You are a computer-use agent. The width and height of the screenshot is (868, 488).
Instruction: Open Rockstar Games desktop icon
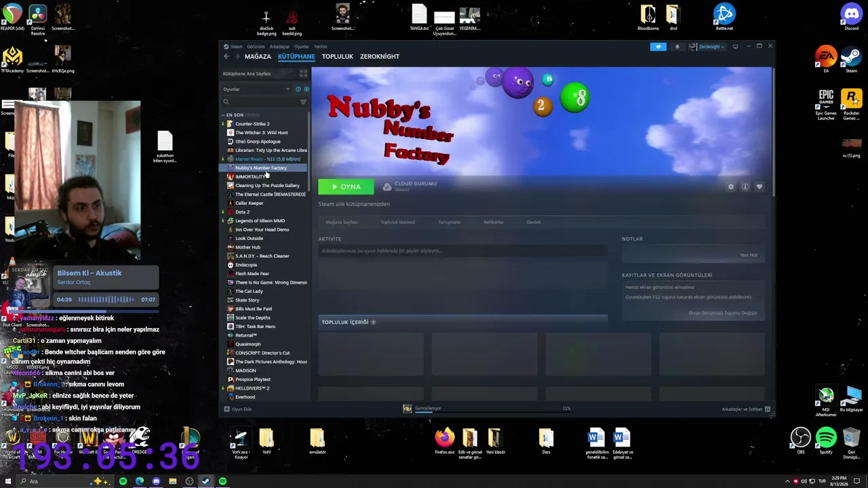click(x=851, y=104)
